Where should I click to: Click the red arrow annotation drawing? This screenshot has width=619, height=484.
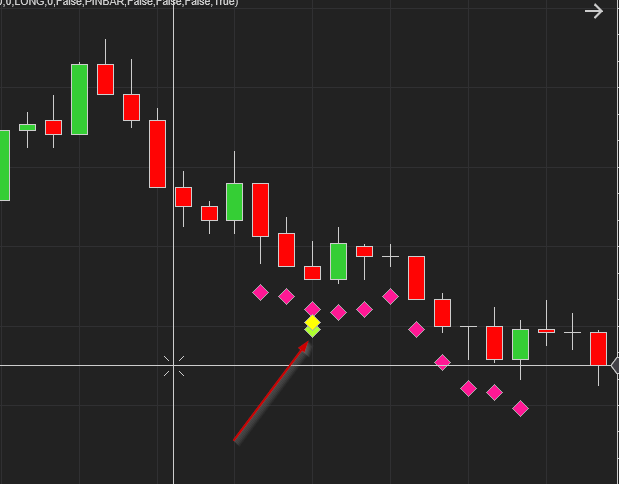coord(271,391)
